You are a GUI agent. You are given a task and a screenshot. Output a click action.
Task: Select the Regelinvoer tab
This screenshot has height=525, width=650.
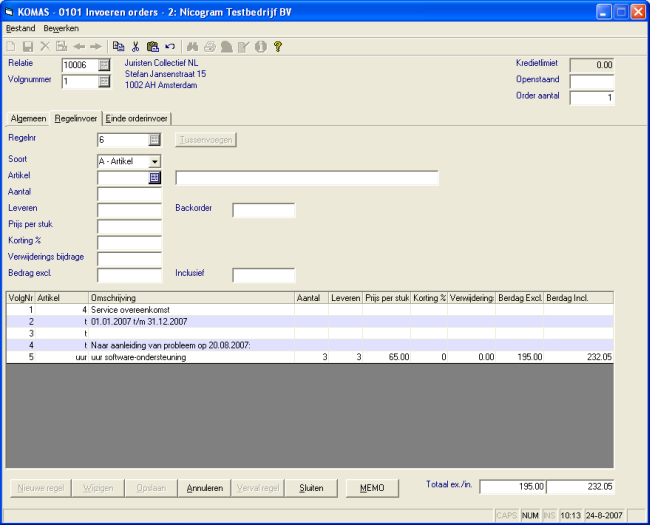pyautogui.click(x=76, y=118)
